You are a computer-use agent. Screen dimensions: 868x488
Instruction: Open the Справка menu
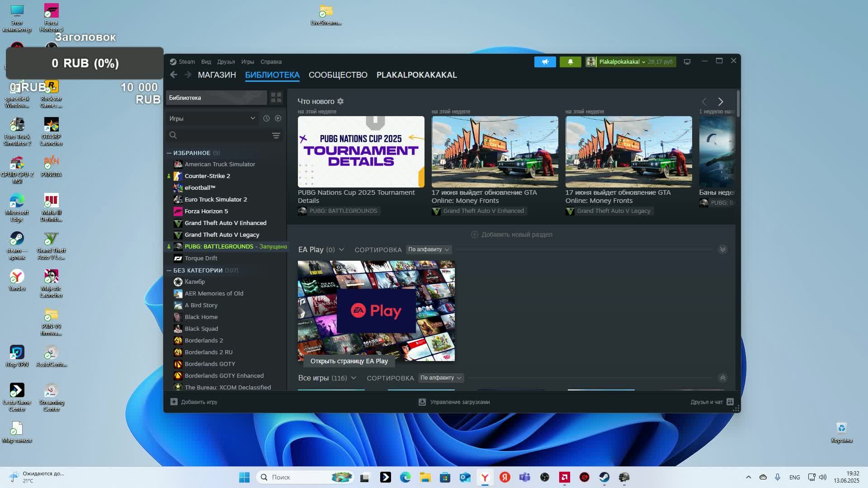click(271, 62)
